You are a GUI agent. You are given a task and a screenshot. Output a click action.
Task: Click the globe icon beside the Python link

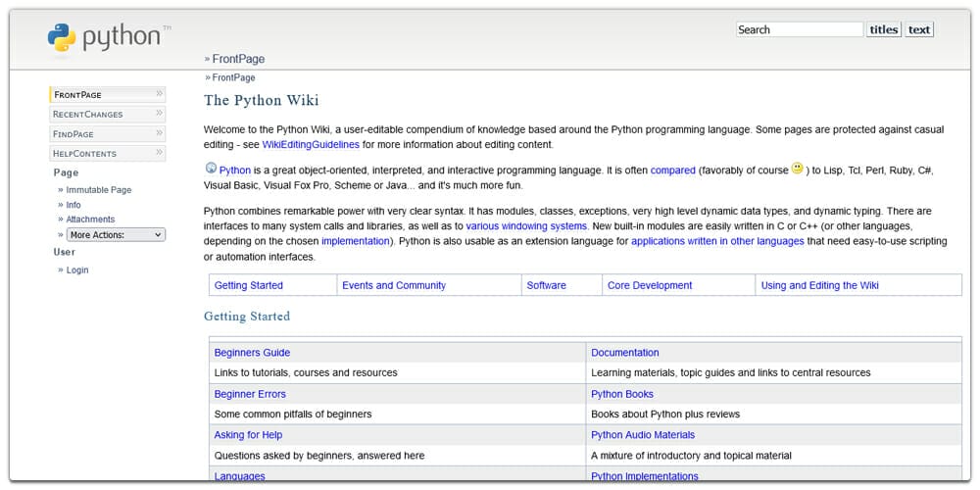pyautogui.click(x=211, y=168)
